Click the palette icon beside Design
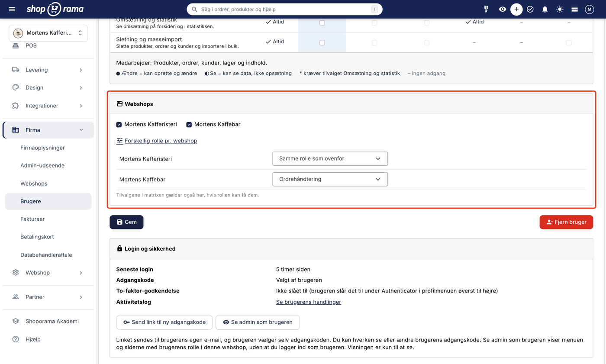Viewport: 606px width, 364px height. 16,87
